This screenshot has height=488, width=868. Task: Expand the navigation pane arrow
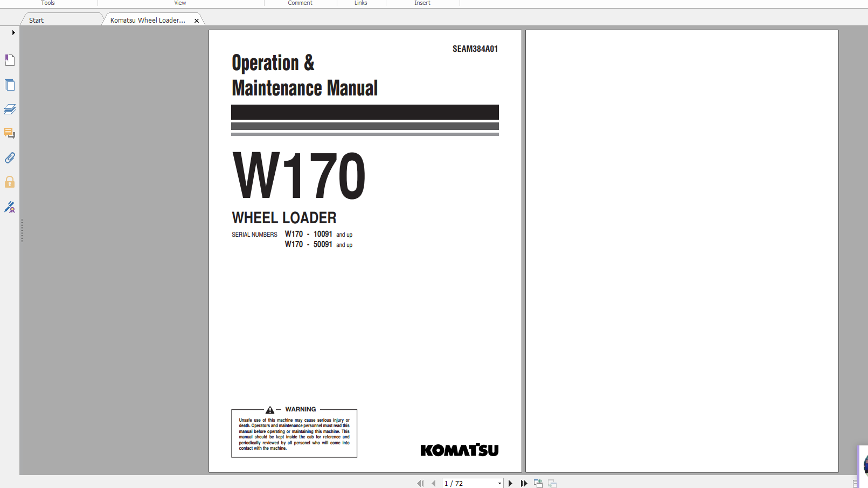pos(13,32)
